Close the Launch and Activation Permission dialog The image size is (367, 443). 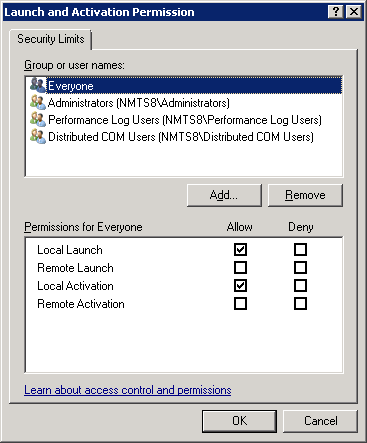tap(353, 12)
